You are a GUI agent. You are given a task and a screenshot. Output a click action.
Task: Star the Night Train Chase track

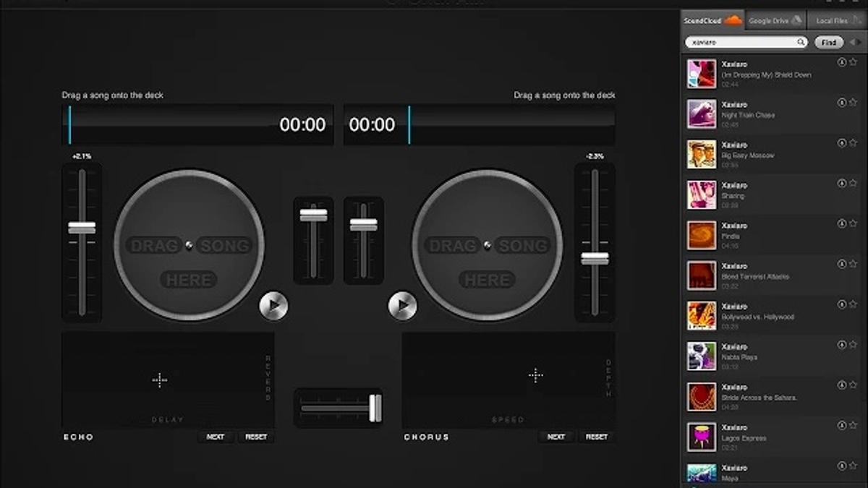(x=854, y=103)
